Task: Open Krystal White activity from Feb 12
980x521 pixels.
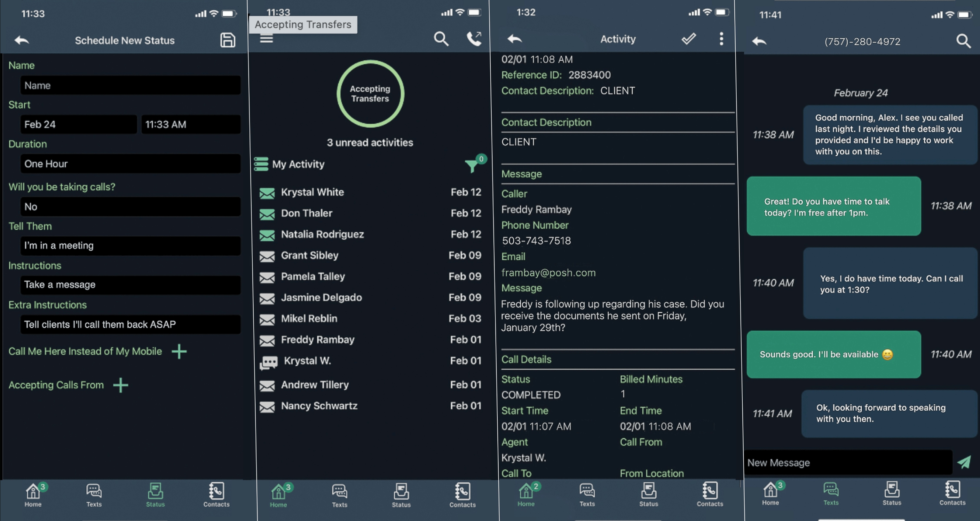Action: 370,192
